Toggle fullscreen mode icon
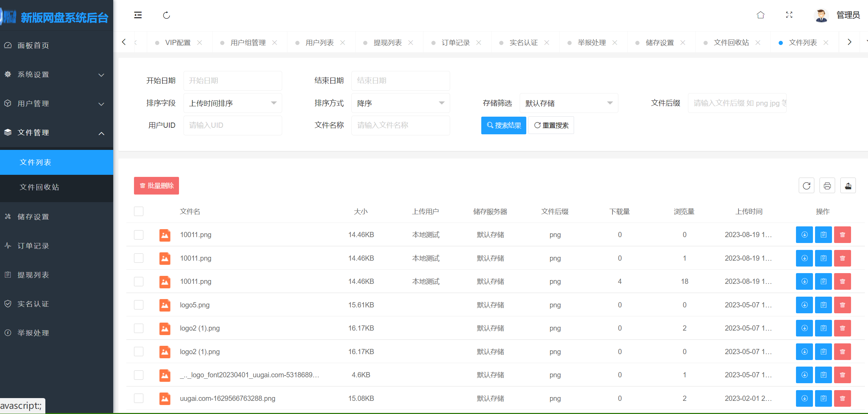This screenshot has width=868, height=414. pyautogui.click(x=789, y=15)
